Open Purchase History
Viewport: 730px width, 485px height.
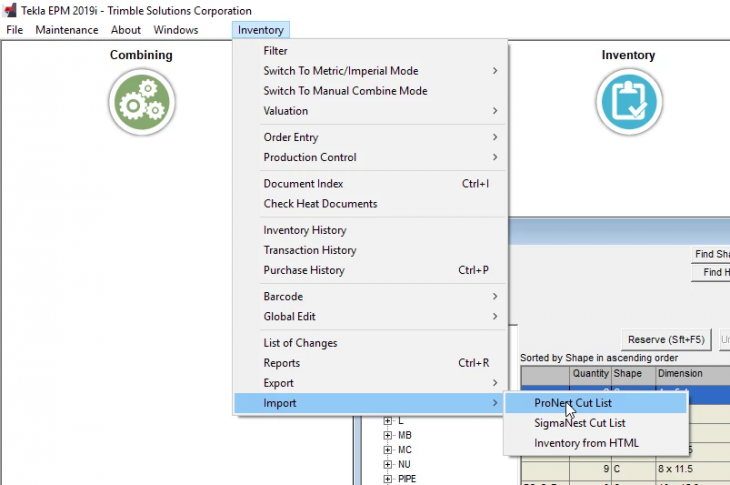tap(370, 270)
